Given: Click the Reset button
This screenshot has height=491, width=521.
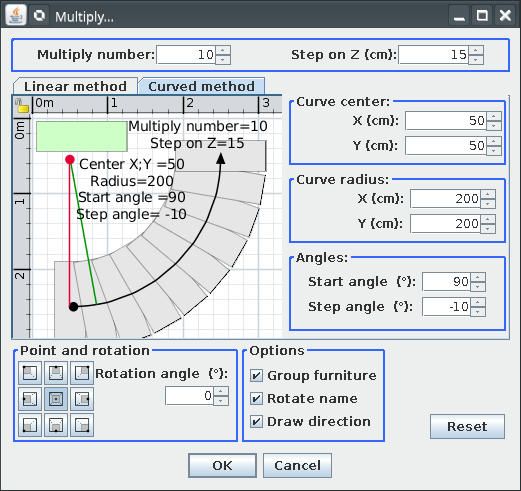Looking at the screenshot, I should 467,426.
